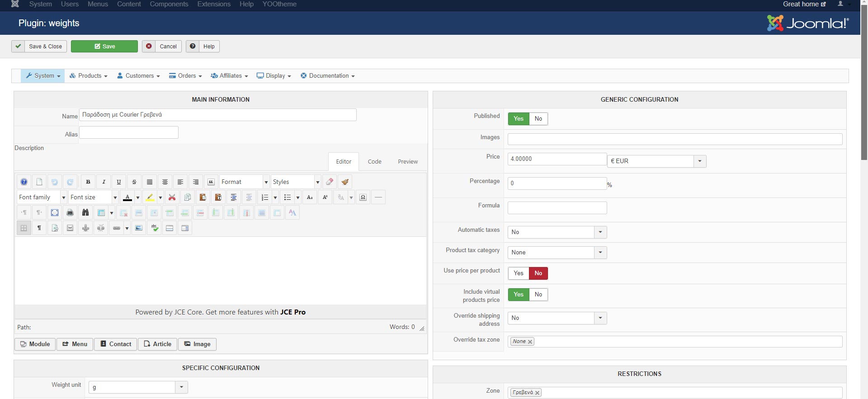Insert a table in the editor
The image size is (868, 399).
coord(101,212)
